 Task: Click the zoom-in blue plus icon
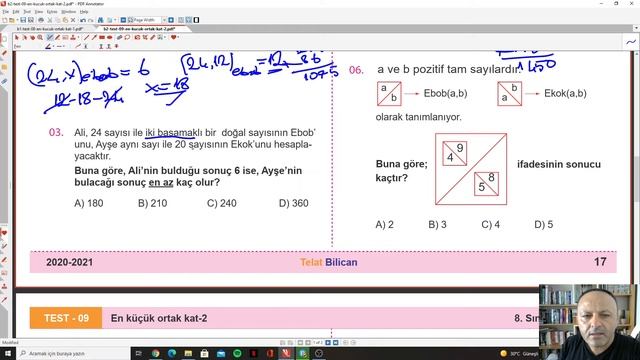tap(171, 20)
